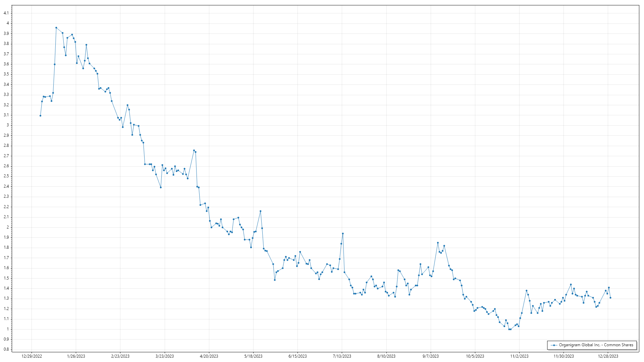
Task: Click the legend's blue line marker icon
Action: [554, 345]
